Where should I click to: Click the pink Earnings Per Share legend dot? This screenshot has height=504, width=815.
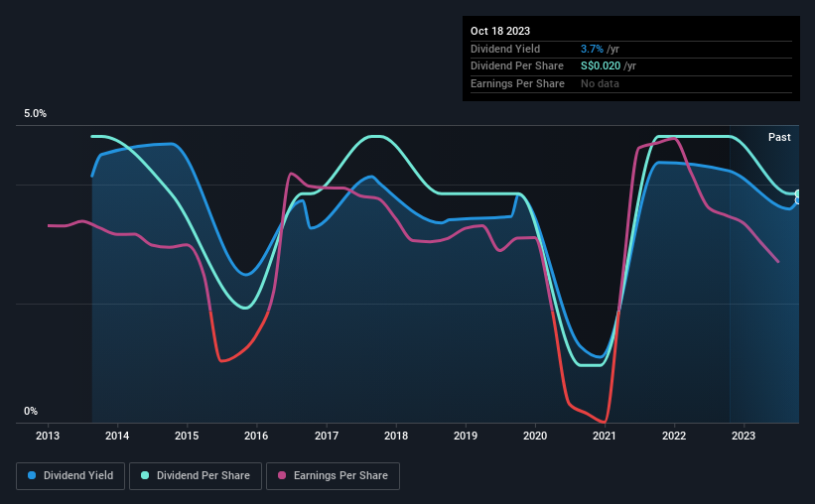coord(282,475)
